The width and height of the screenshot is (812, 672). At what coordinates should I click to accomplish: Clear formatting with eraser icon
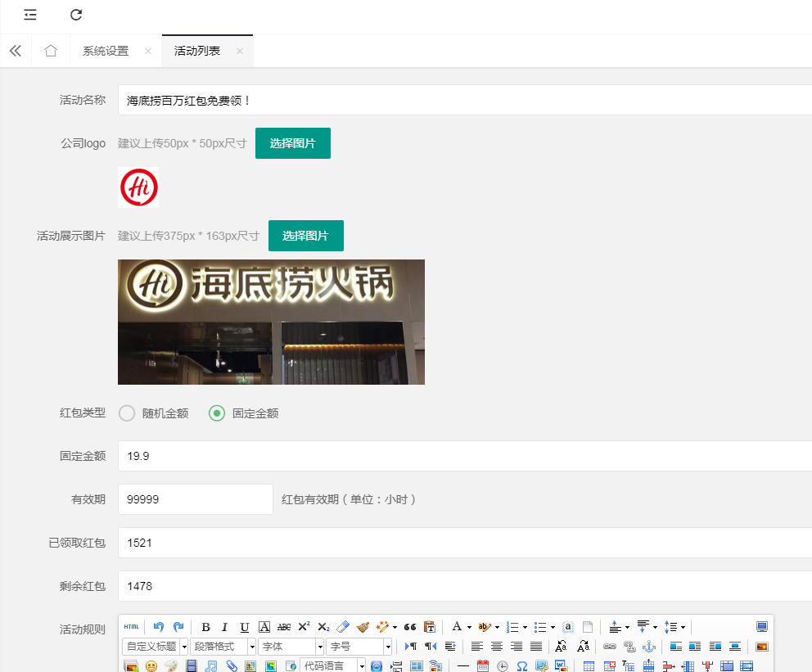point(343,627)
